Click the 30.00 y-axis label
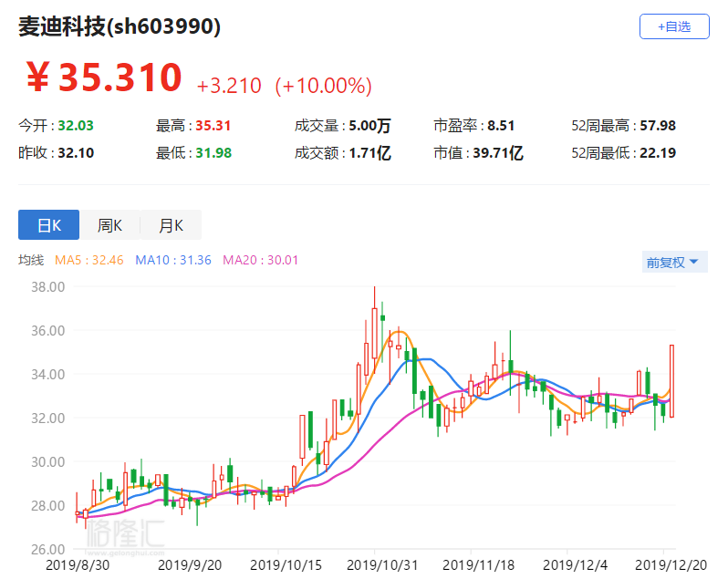The width and height of the screenshot is (728, 579). click(x=47, y=461)
